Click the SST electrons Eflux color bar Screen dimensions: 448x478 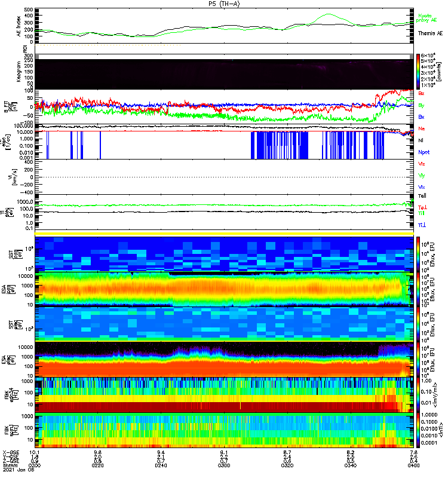click(x=418, y=324)
